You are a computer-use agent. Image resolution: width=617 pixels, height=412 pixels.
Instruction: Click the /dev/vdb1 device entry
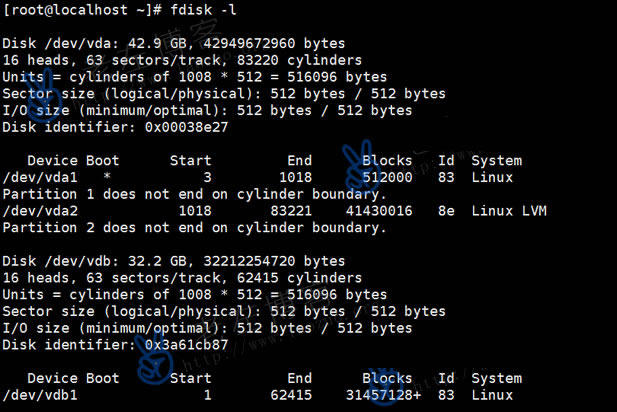click(x=40, y=395)
